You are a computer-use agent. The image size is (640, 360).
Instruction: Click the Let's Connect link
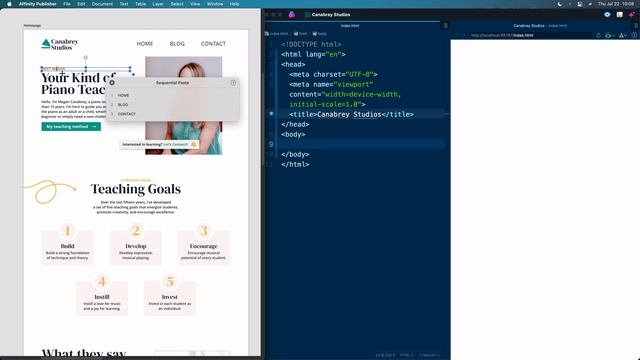pyautogui.click(x=176, y=144)
